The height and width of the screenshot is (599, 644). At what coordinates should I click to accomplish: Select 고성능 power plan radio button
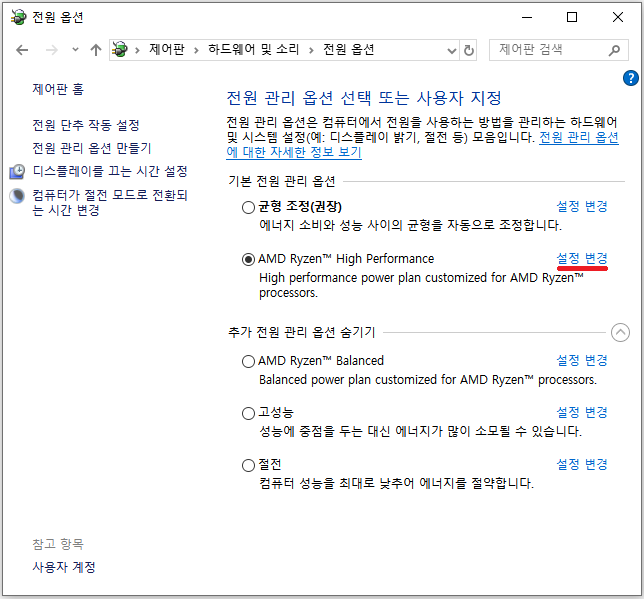[x=248, y=413]
